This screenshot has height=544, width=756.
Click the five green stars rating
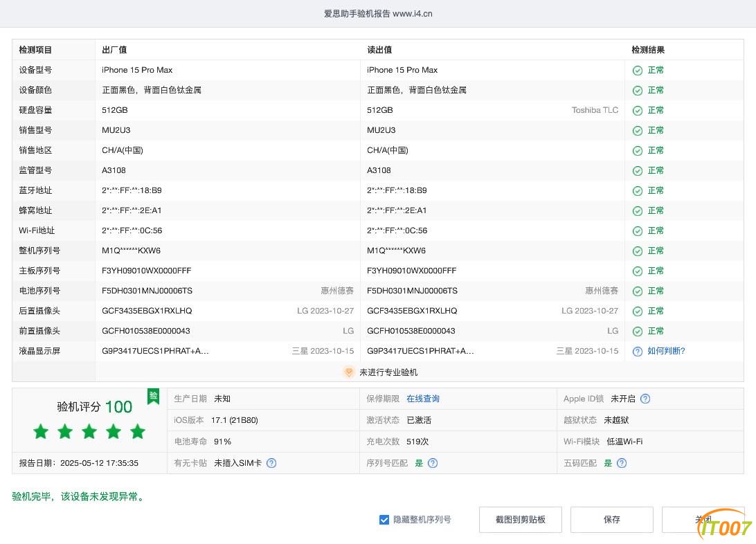coord(89,431)
